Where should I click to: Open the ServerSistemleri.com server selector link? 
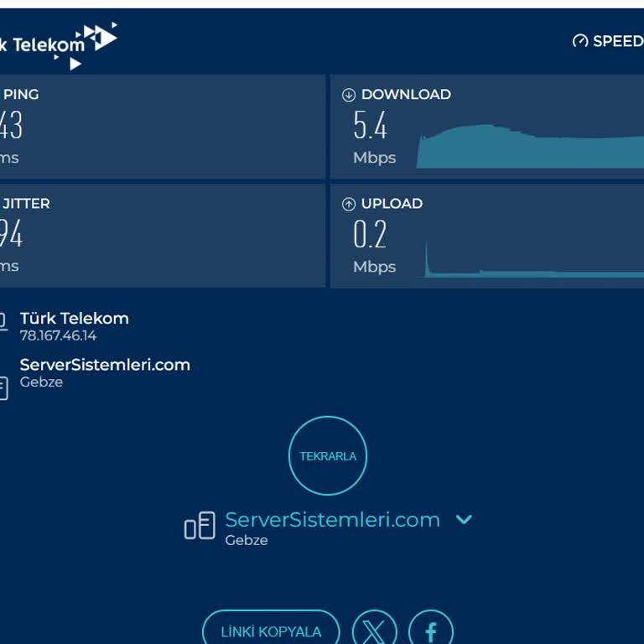coord(332,520)
